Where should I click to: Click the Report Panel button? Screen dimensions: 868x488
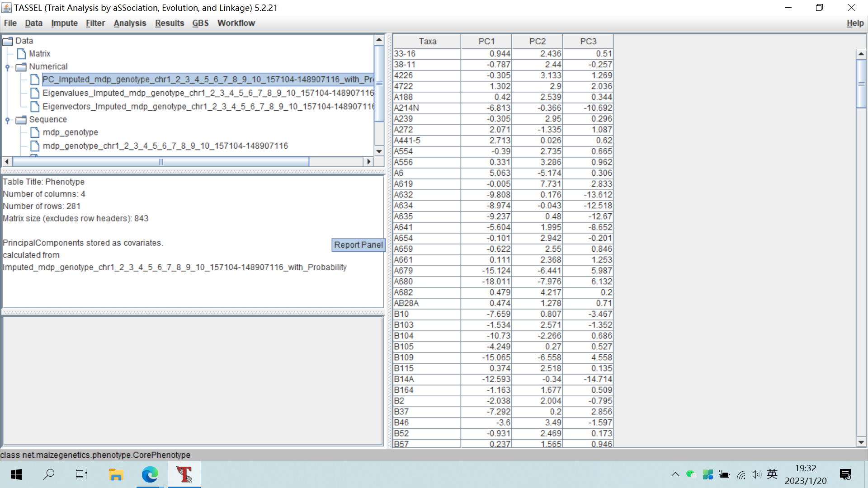pos(358,245)
